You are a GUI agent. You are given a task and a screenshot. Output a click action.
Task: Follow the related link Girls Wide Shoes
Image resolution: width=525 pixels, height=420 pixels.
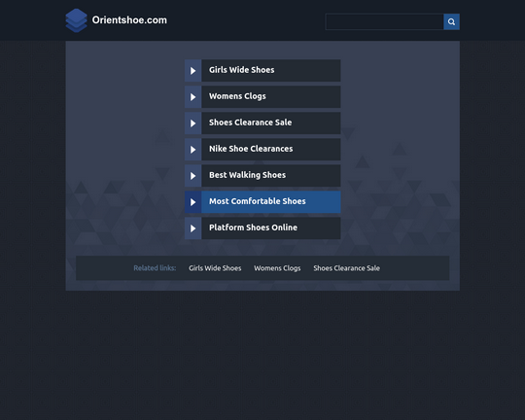coord(215,268)
